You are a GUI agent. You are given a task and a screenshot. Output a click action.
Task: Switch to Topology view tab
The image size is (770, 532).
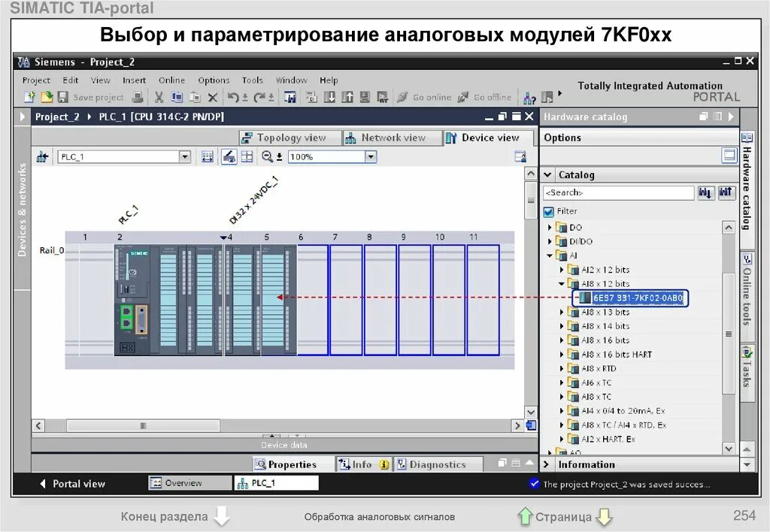coord(290,138)
